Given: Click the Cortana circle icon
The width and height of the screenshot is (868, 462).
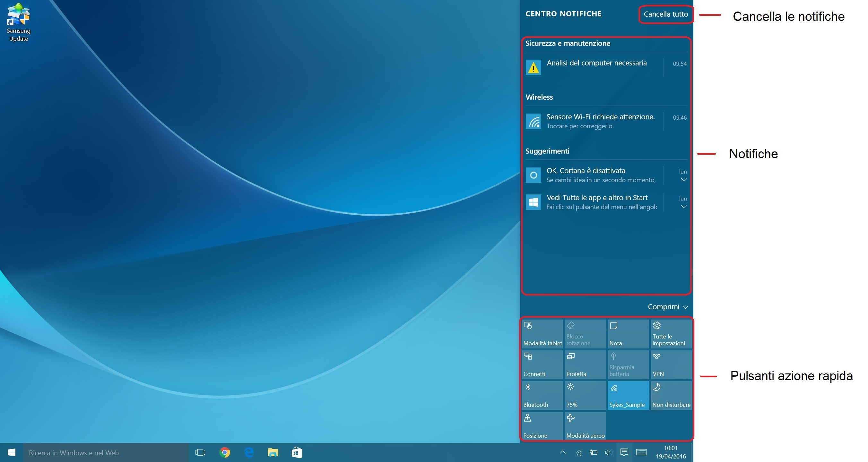Looking at the screenshot, I should tap(534, 175).
